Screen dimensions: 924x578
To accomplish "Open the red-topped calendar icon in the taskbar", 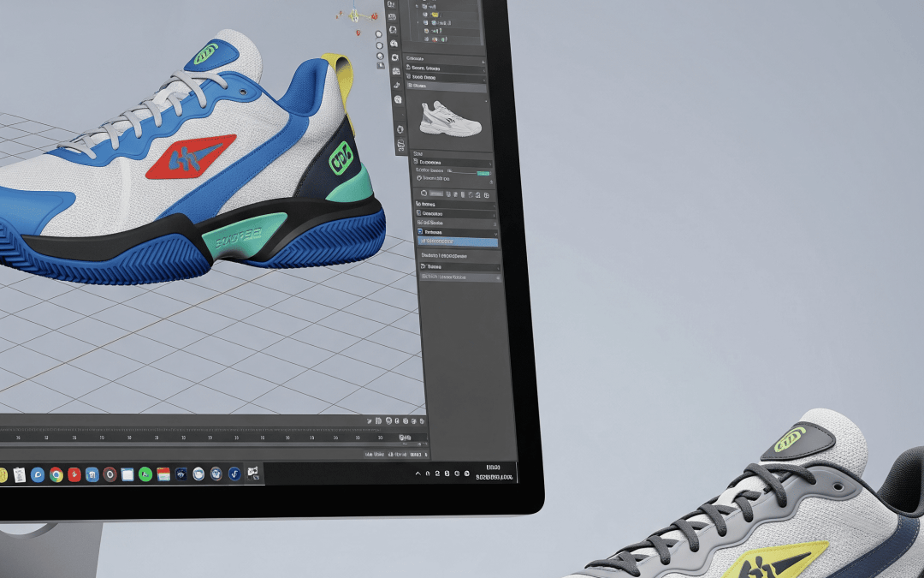I will [163, 474].
